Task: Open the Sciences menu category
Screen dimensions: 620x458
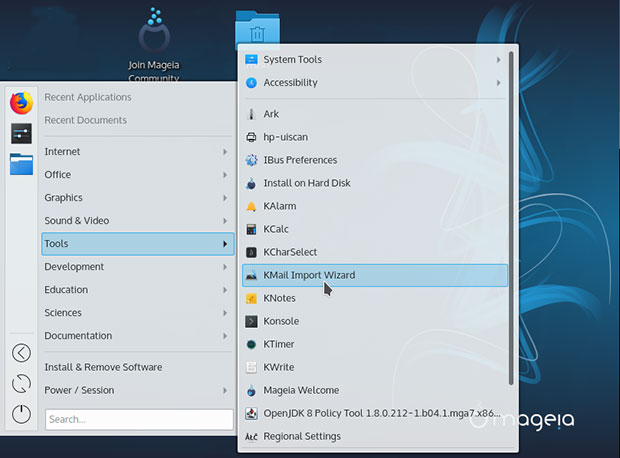Action: click(x=138, y=313)
